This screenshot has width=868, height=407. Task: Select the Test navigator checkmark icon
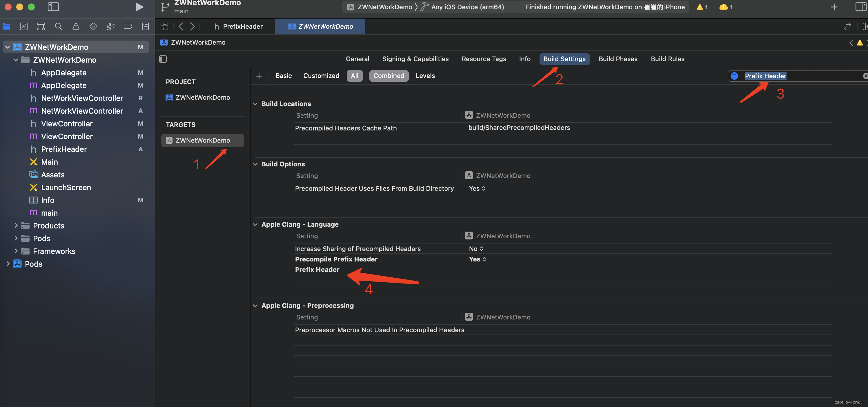click(x=93, y=26)
